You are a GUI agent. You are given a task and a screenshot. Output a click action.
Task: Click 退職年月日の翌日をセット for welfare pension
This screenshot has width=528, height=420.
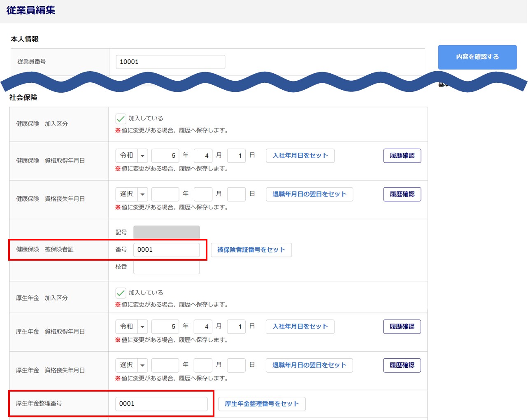pyautogui.click(x=309, y=365)
